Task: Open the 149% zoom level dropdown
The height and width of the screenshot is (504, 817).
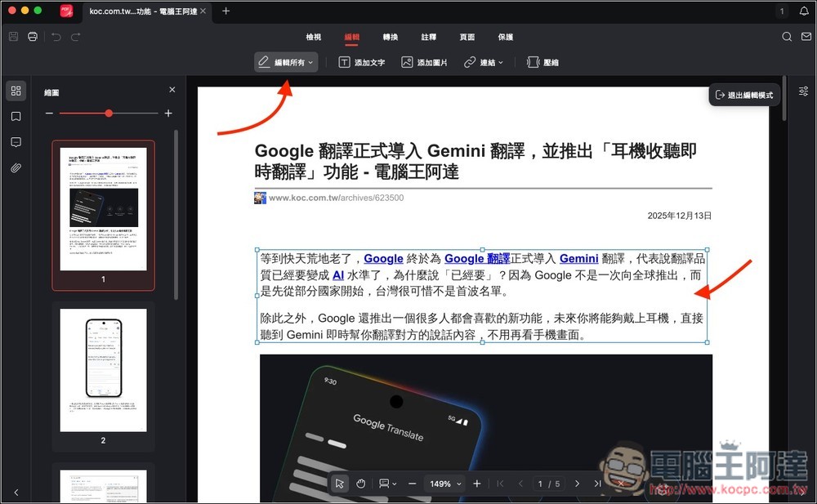Action: (x=444, y=483)
